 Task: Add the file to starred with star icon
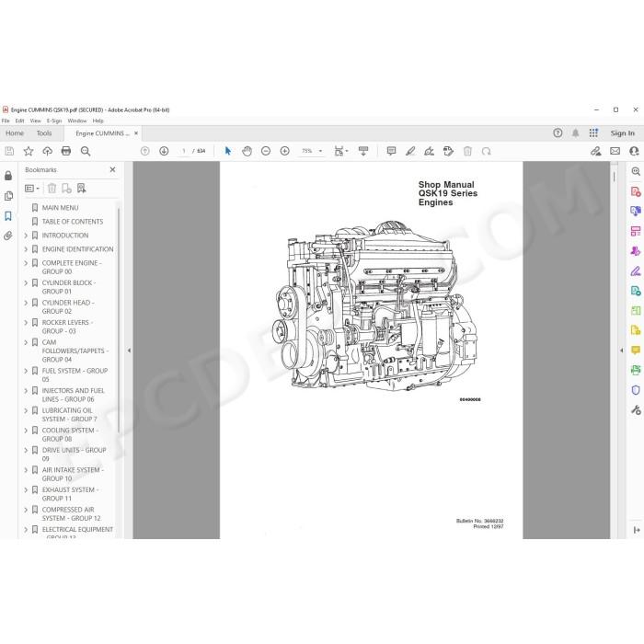click(29, 151)
